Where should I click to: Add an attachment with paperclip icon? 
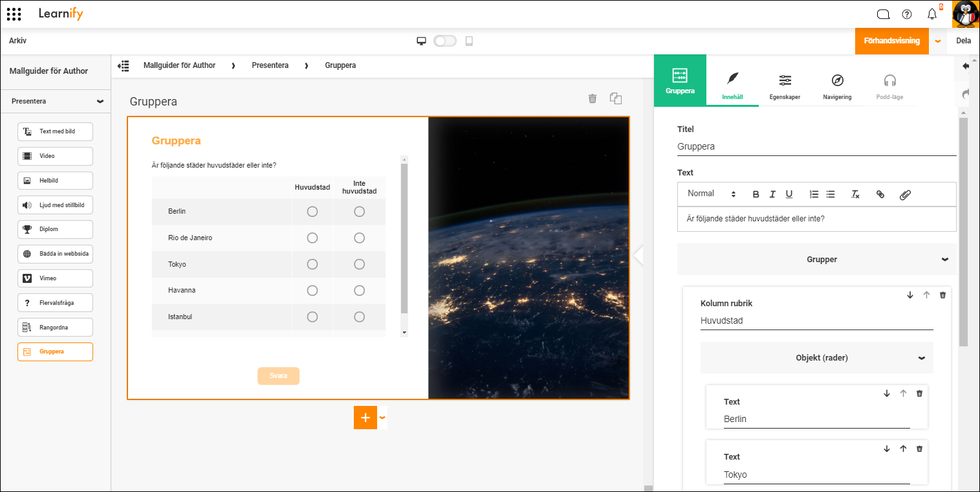point(905,194)
